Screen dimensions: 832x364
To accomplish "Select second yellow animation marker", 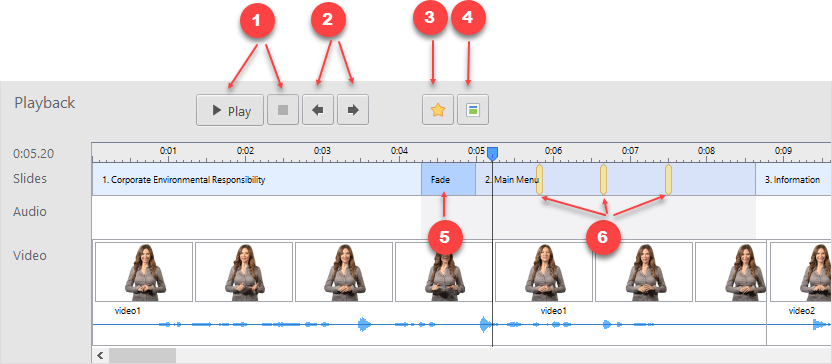I will pyautogui.click(x=603, y=179).
